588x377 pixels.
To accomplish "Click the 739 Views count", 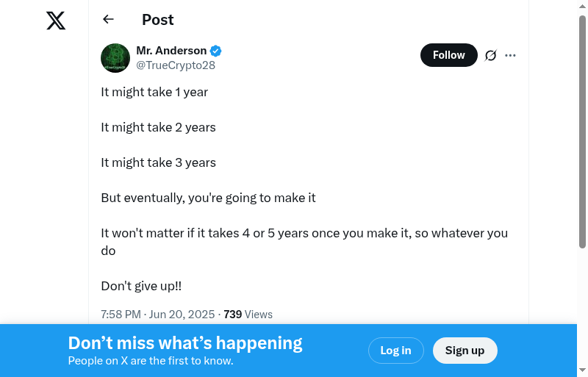I will coord(248,315).
